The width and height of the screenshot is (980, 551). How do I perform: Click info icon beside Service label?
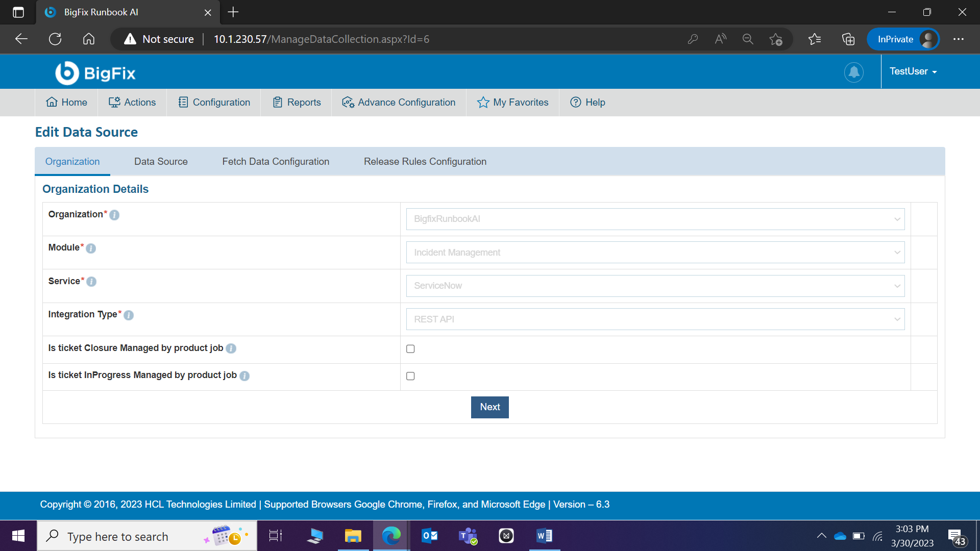tap(91, 282)
